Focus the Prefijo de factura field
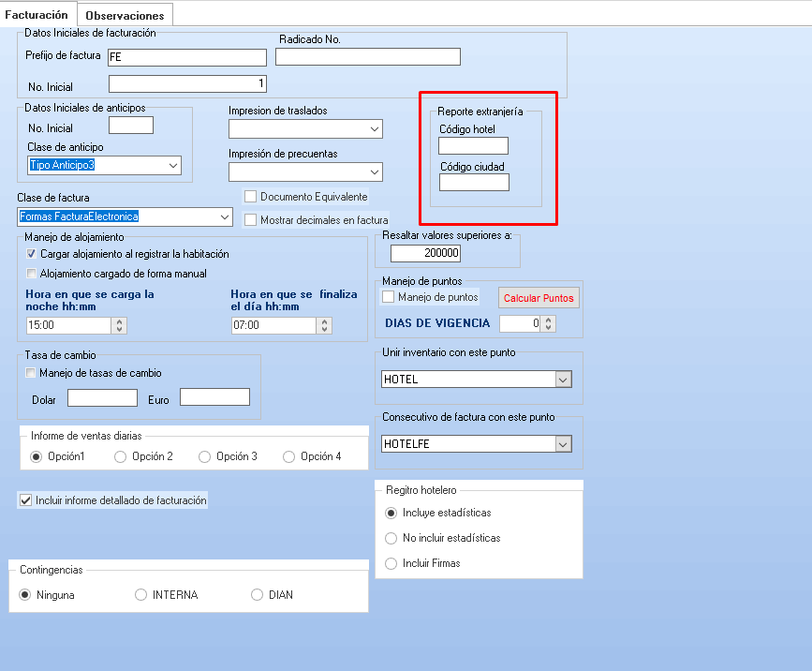 coord(187,57)
